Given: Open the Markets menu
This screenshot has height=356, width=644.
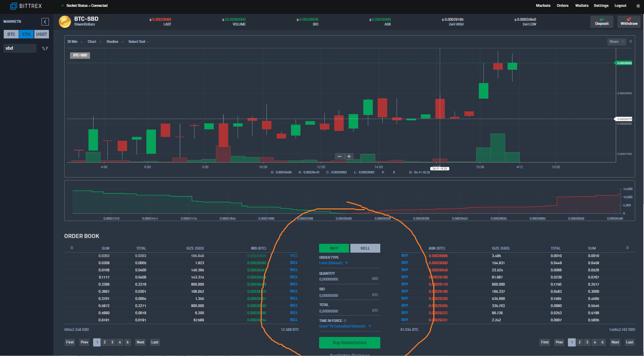Looking at the screenshot, I should pyautogui.click(x=543, y=6).
